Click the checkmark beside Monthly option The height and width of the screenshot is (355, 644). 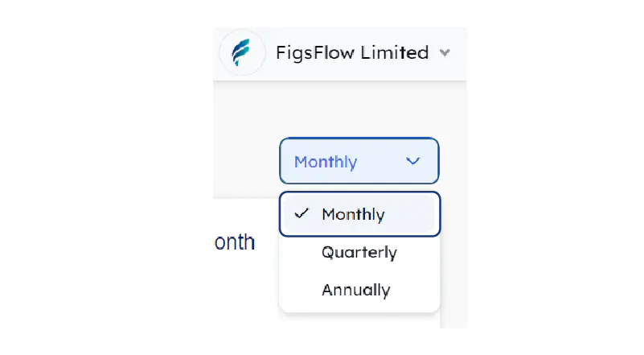301,214
